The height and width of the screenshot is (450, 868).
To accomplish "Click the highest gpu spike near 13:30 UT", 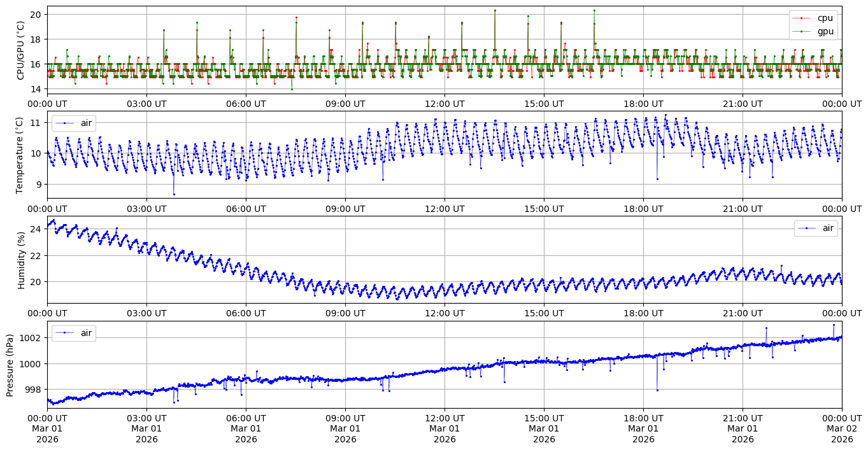I will pos(495,10).
